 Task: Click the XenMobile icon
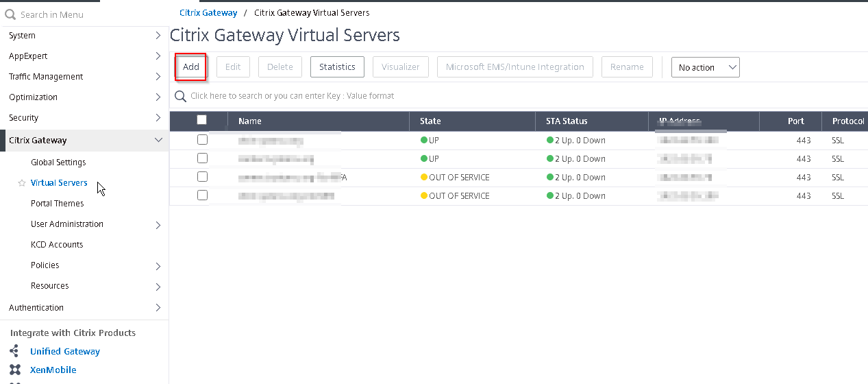pos(14,370)
